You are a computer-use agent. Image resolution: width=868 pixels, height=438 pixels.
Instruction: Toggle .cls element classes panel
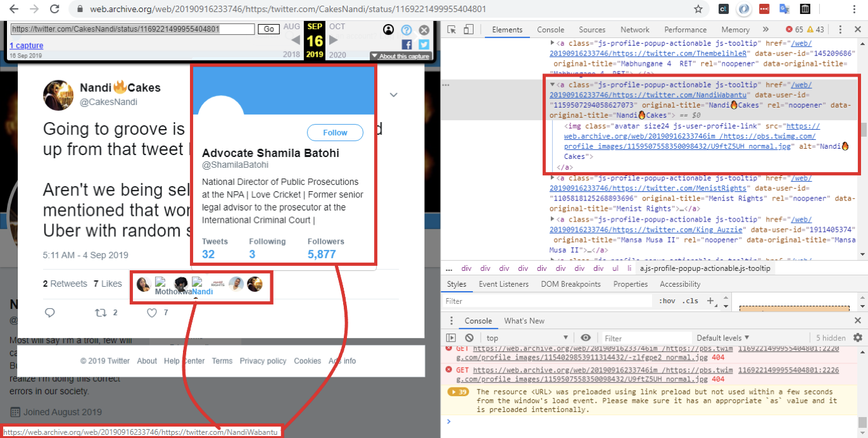coord(689,301)
